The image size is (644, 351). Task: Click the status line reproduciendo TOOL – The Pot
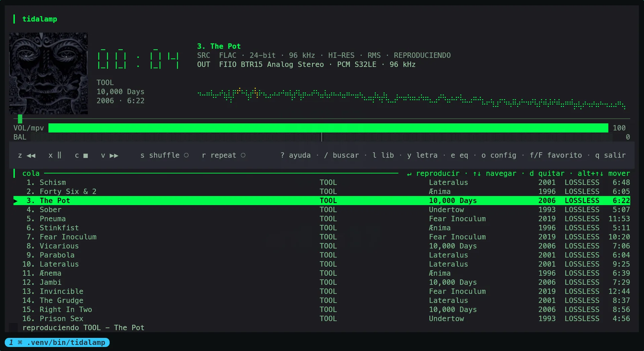coord(83,327)
